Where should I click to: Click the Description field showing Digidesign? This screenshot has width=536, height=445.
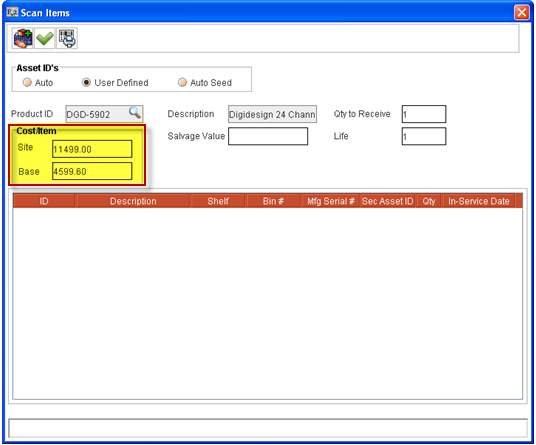click(272, 114)
